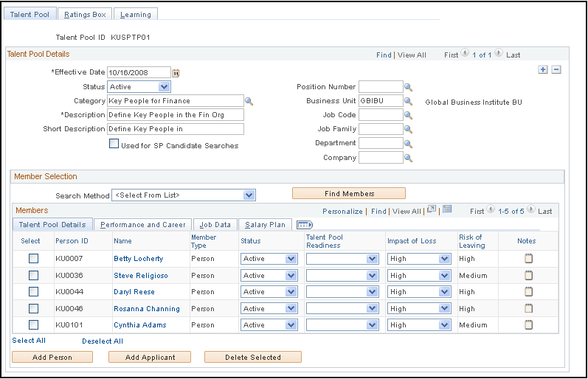Expand the Search Method dropdown
The width and height of the screenshot is (588, 379).
pos(184,195)
